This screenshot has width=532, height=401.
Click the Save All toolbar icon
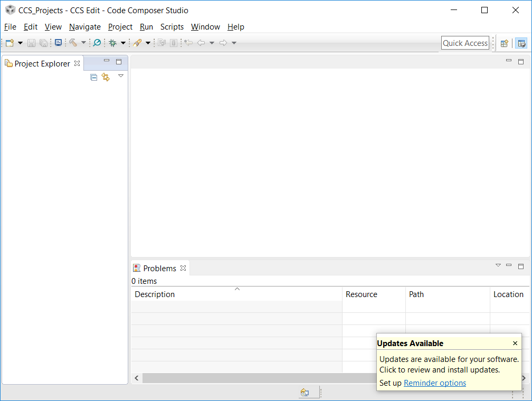(43, 43)
